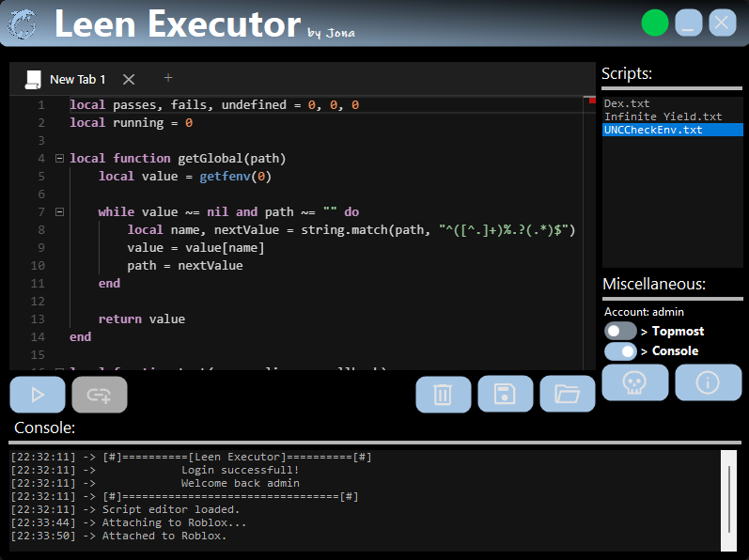The height and width of the screenshot is (560, 749).
Task: Close New Tab 1 with the X
Action: pyautogui.click(x=129, y=80)
